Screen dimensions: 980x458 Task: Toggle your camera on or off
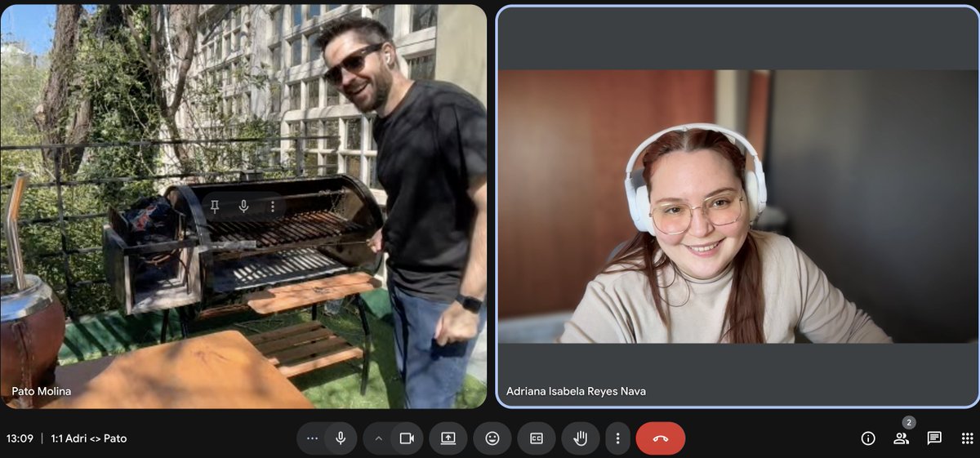pyautogui.click(x=407, y=438)
